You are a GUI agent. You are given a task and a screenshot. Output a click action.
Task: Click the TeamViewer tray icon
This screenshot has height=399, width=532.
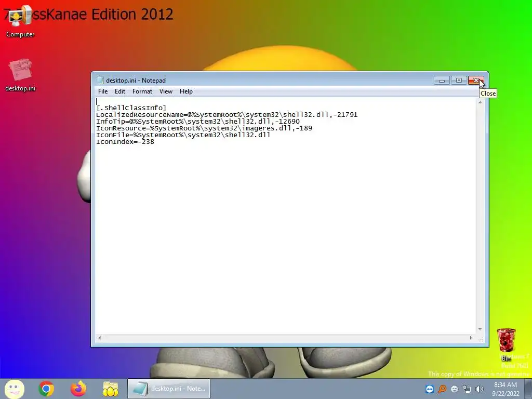[430, 389]
